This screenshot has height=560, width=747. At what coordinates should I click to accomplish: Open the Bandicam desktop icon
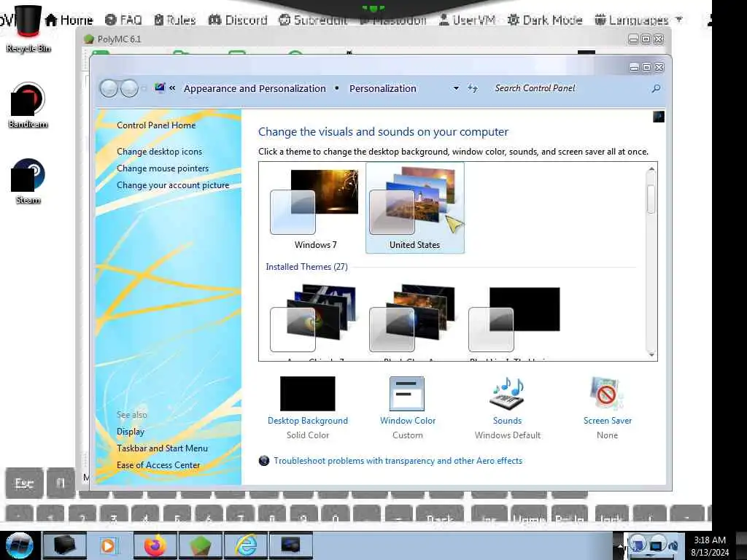tap(28, 105)
